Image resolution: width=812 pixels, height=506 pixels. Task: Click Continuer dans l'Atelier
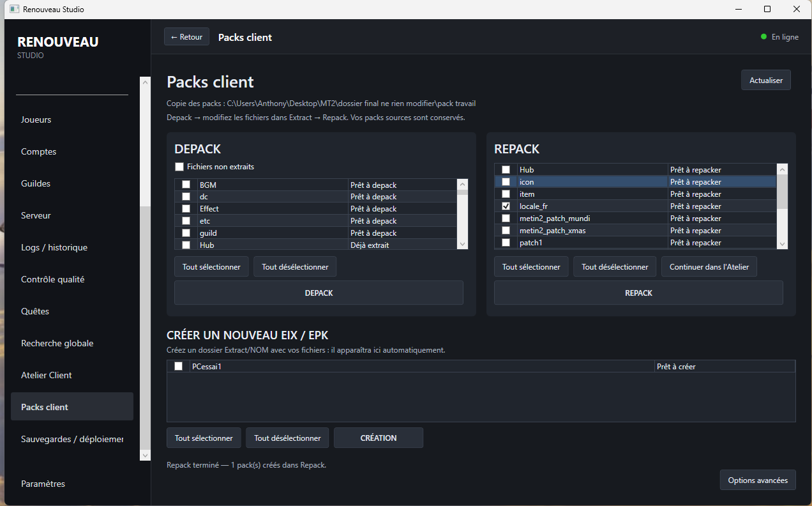709,267
